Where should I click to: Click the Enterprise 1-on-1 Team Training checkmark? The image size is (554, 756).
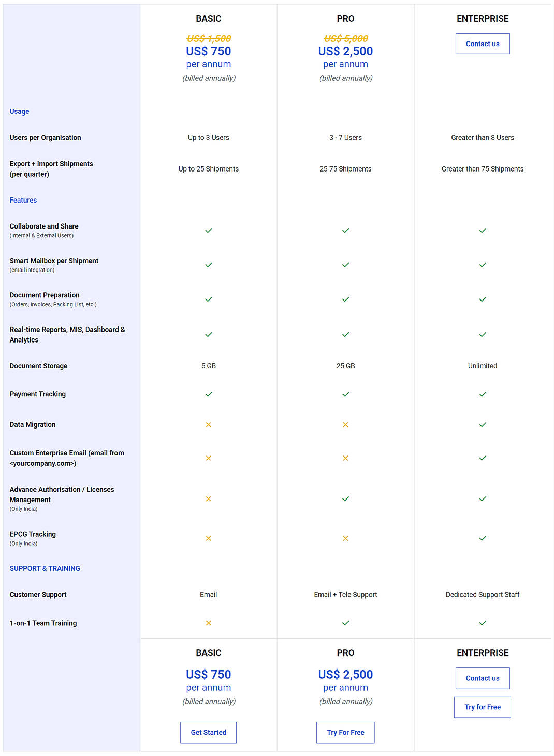[x=483, y=623]
